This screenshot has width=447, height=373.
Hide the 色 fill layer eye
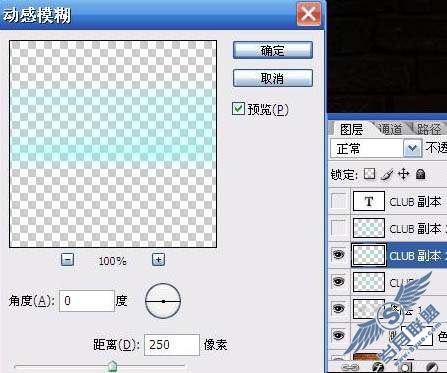pos(339,336)
